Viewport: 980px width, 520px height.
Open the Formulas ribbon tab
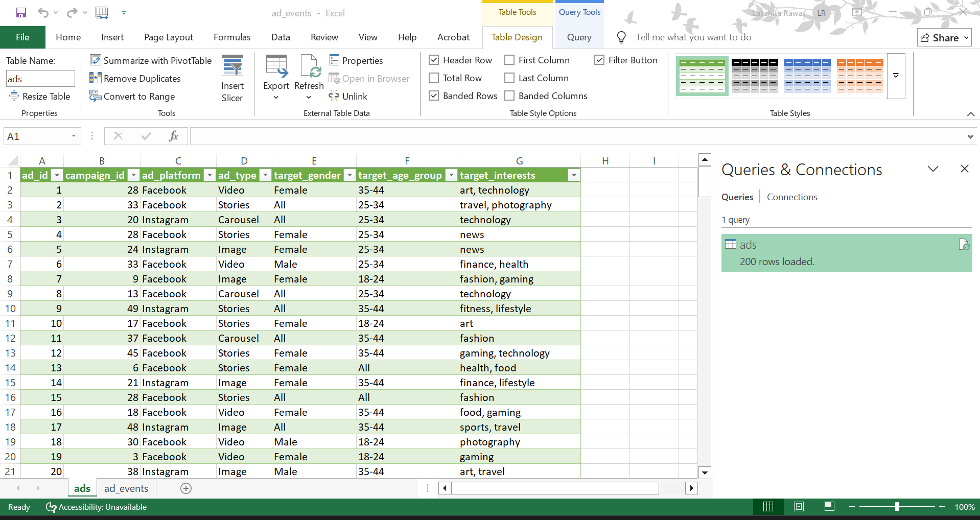coord(232,37)
